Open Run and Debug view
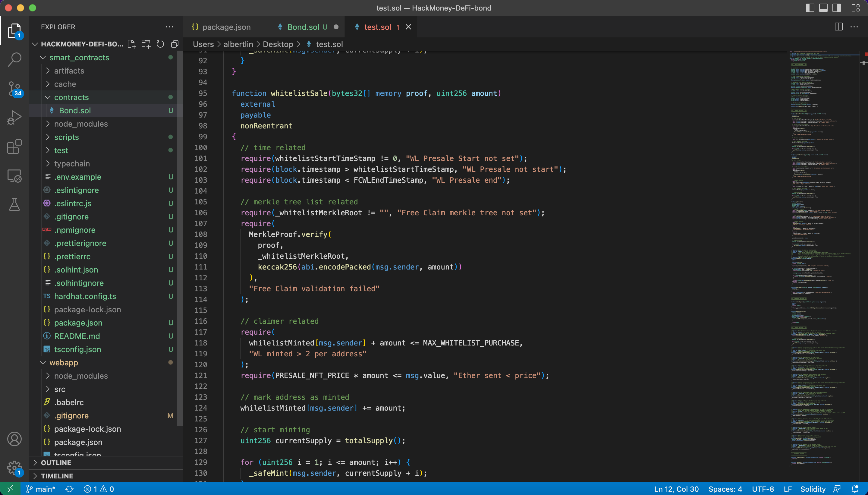 pos(14,118)
